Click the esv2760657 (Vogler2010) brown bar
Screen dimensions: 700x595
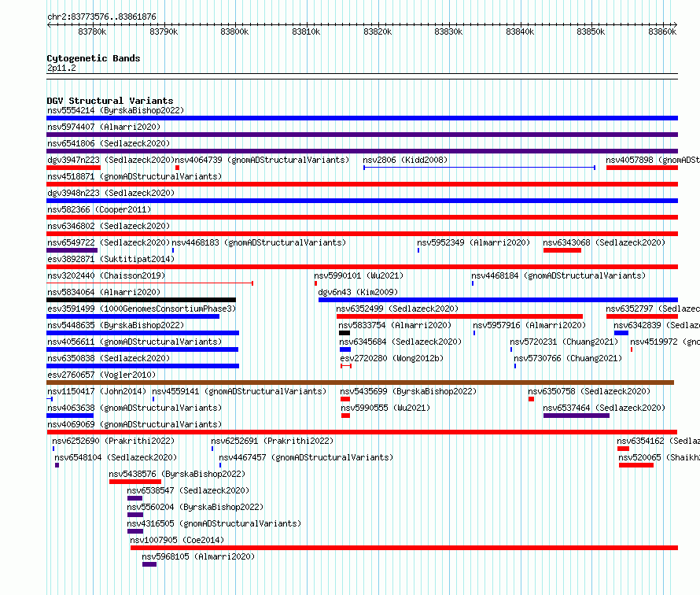(360, 382)
